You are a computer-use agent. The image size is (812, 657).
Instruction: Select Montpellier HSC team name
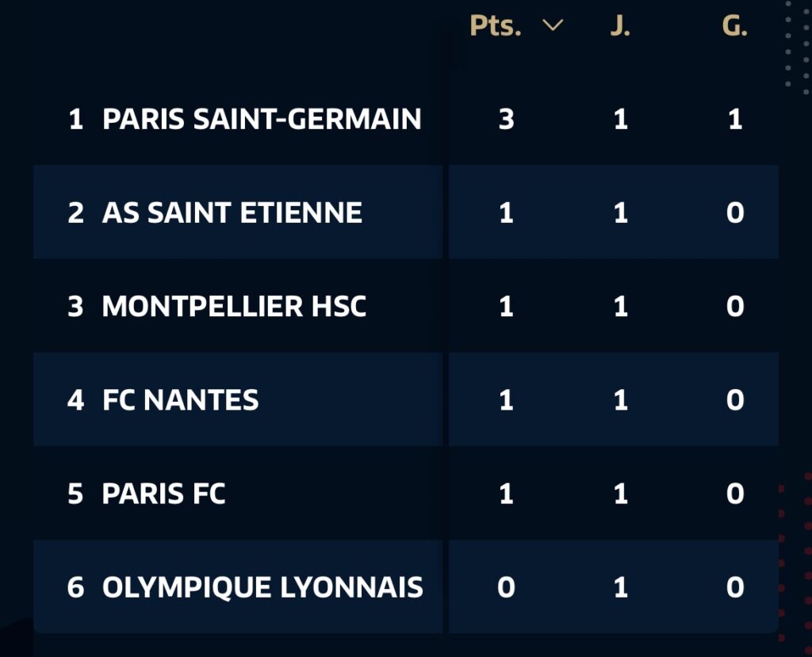pos(234,306)
